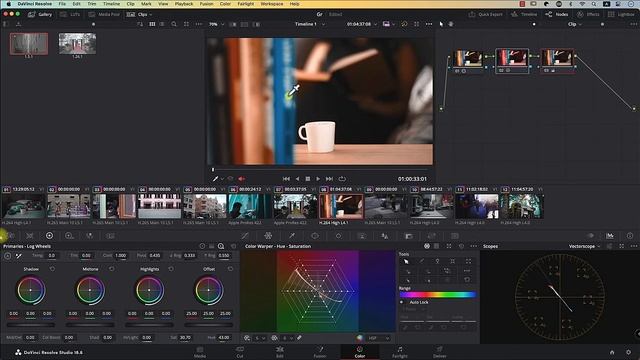Screen dimensions: 640x360
Task: Open the HSP color space dropdown
Action: 379,338
